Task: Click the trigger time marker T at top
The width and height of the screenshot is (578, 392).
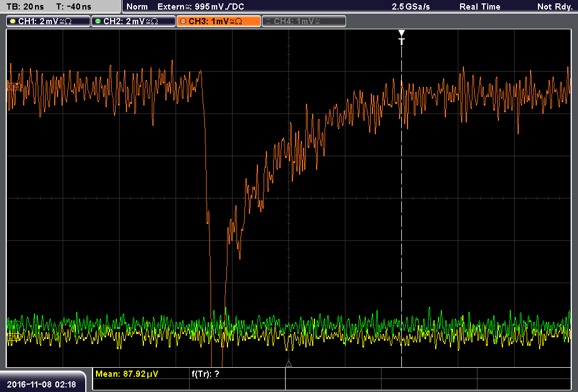Action: [401, 37]
